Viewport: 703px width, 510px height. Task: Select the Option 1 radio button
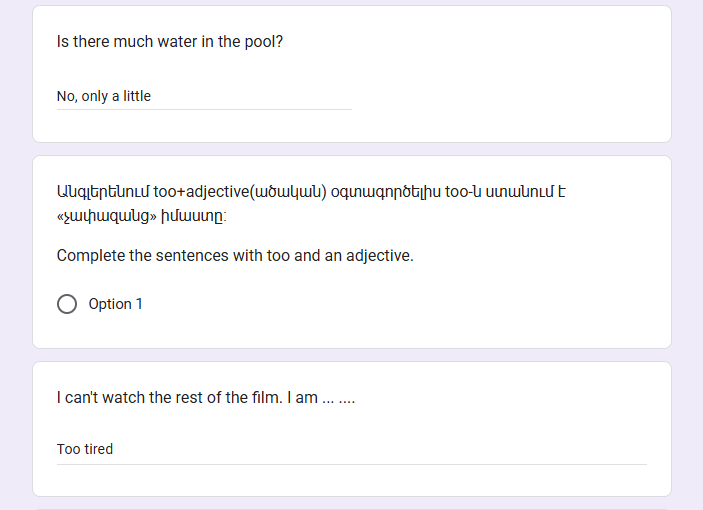(x=67, y=304)
